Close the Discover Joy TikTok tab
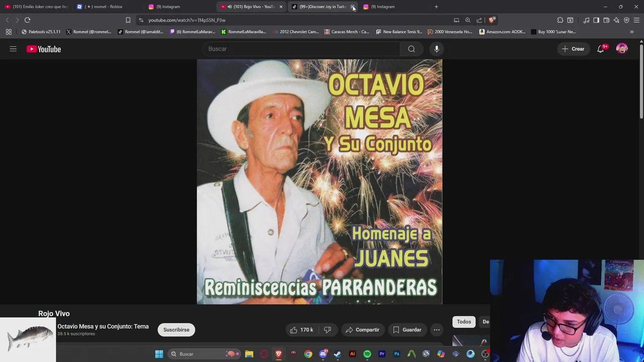 tap(353, 7)
